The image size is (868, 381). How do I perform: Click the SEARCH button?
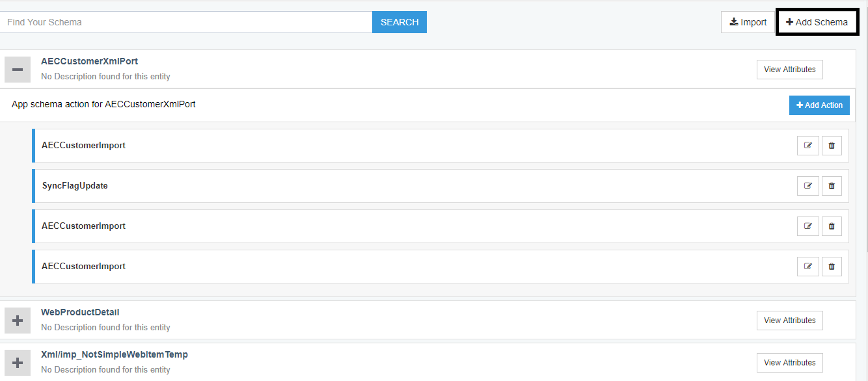tap(399, 21)
